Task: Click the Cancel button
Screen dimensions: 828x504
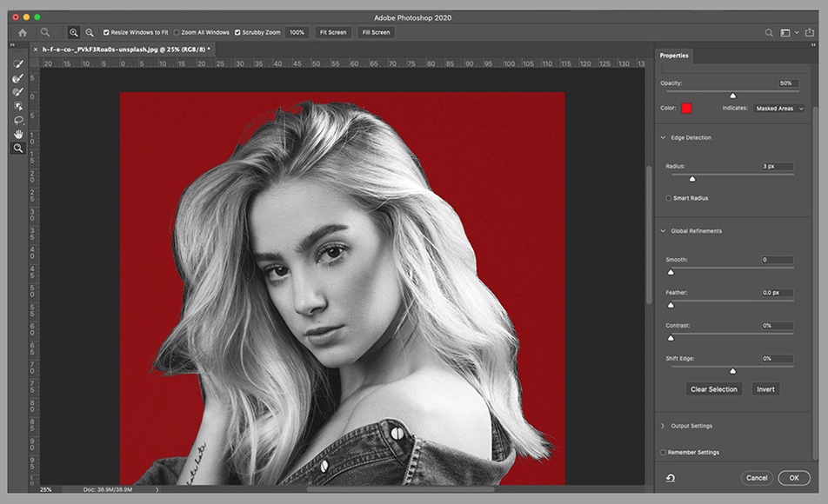Action: coord(757,478)
